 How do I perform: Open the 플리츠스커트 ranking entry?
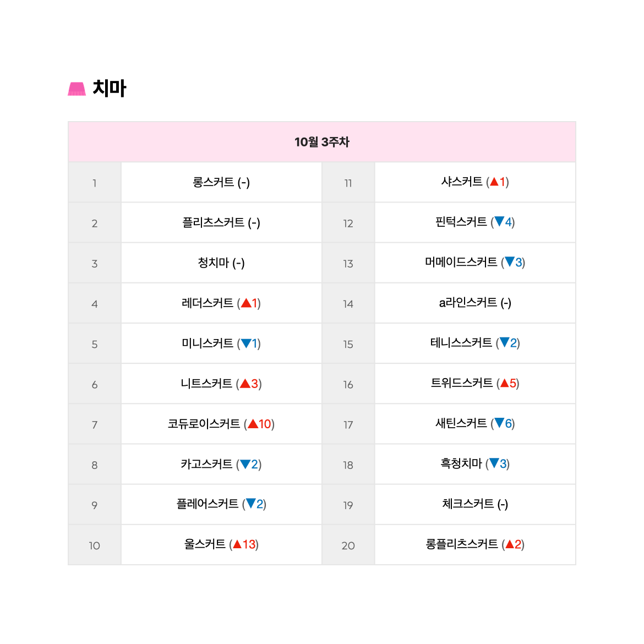tap(221, 222)
